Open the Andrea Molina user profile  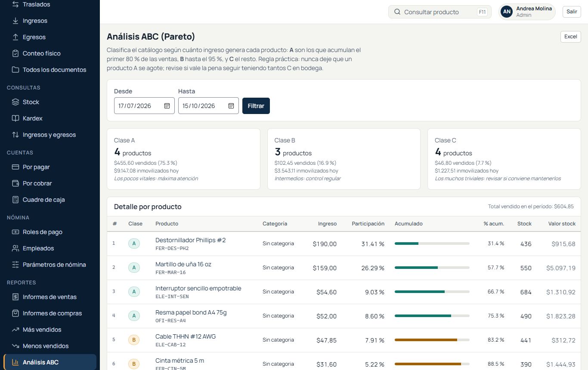tap(527, 12)
